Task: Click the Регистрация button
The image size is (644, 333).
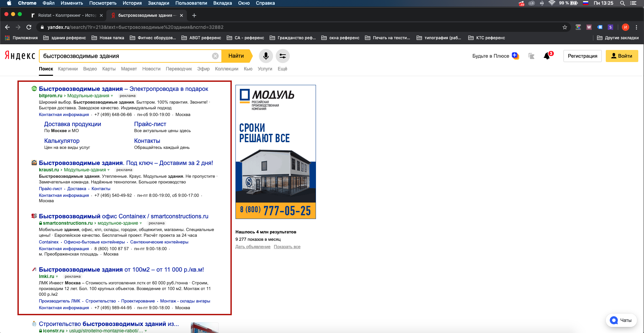Action: pyautogui.click(x=583, y=56)
